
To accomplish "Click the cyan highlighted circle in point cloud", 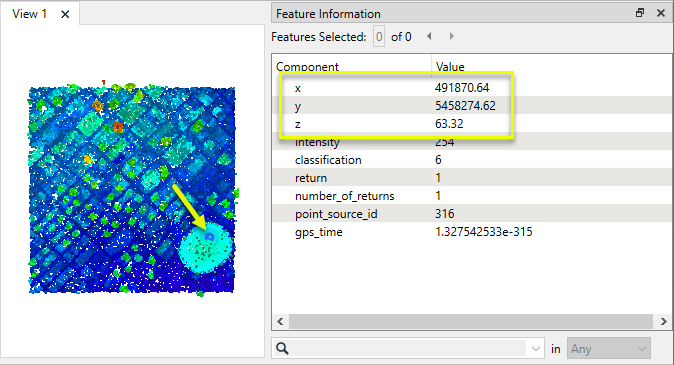I will tap(206, 248).
